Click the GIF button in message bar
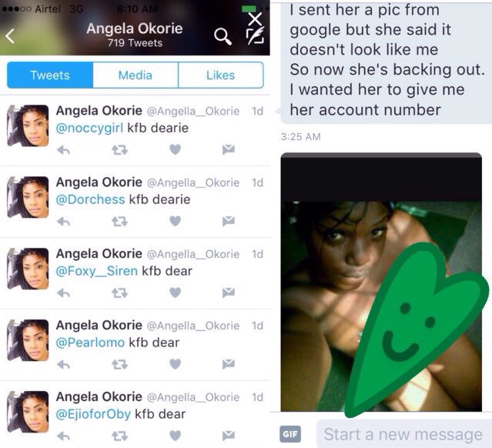The height and width of the screenshot is (448, 492). (x=290, y=434)
